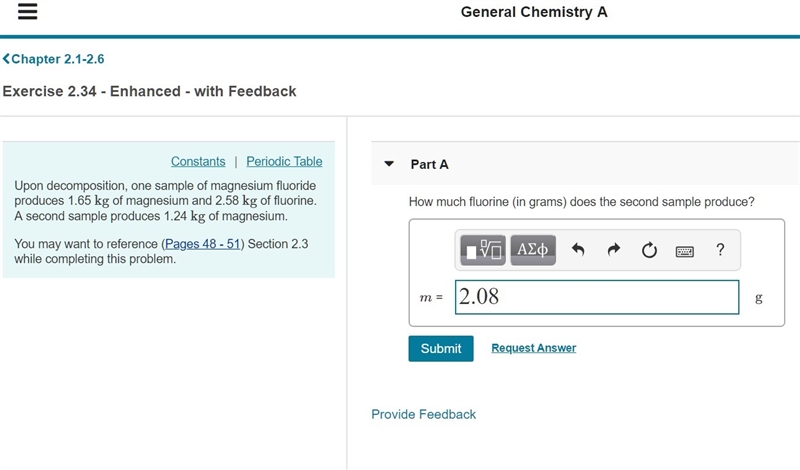Click the General Chemistry A course title
This screenshot has height=470, width=800.
click(x=534, y=12)
